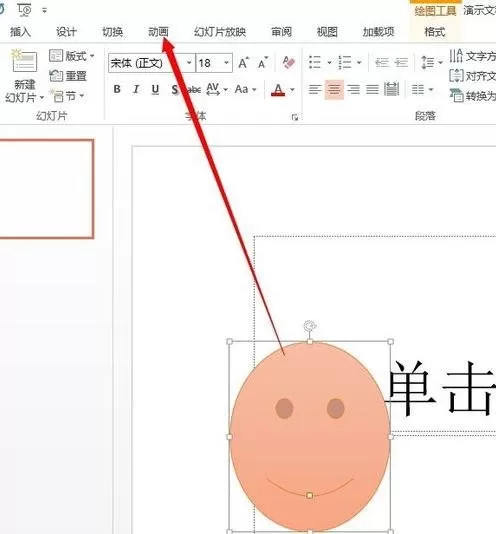Toggle bold formatting
Viewport: 496px width, 534px height.
[x=117, y=90]
